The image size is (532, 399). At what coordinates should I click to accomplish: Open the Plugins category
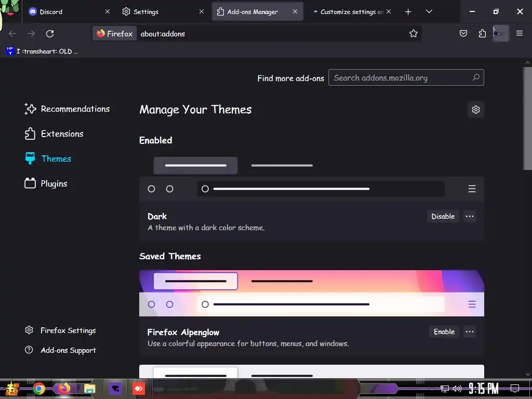point(46,183)
